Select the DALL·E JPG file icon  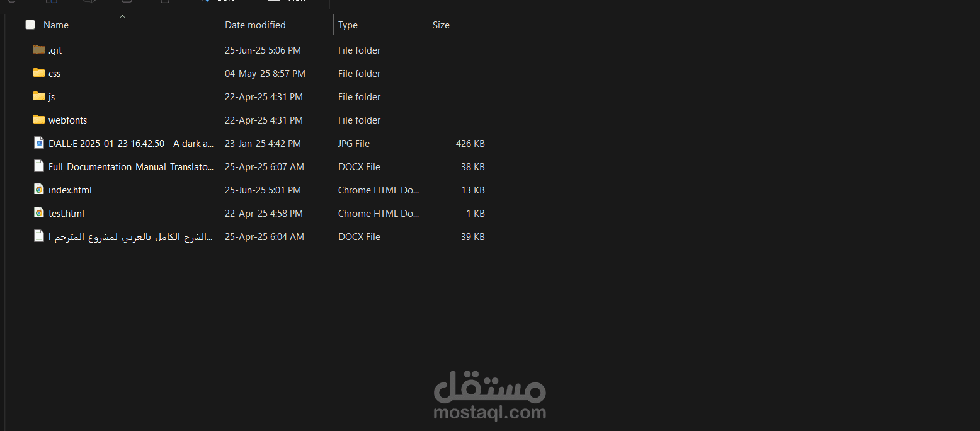pyautogui.click(x=39, y=143)
